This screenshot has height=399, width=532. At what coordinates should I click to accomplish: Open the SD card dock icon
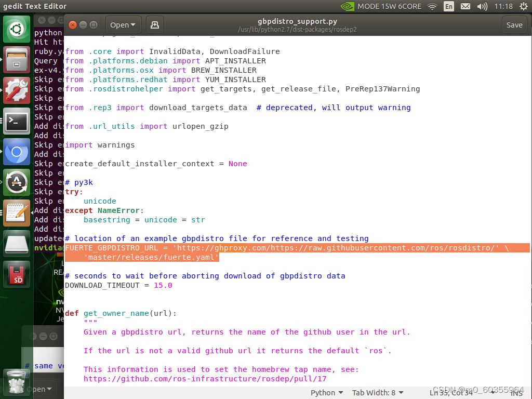[x=17, y=274]
